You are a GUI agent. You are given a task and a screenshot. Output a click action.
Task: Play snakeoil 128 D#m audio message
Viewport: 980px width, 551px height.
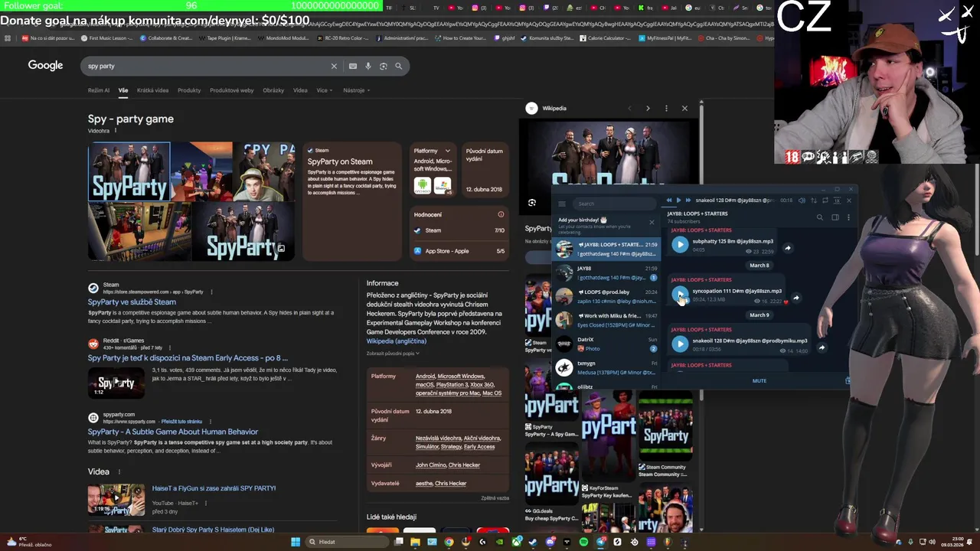click(x=680, y=344)
